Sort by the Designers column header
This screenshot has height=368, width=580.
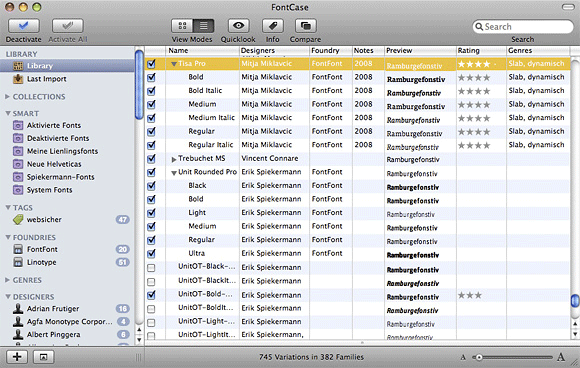[x=274, y=51]
